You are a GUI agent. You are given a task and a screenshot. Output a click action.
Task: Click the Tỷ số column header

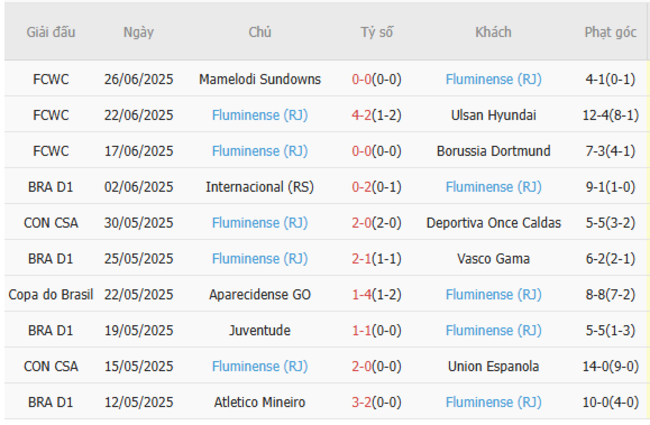[x=377, y=32]
